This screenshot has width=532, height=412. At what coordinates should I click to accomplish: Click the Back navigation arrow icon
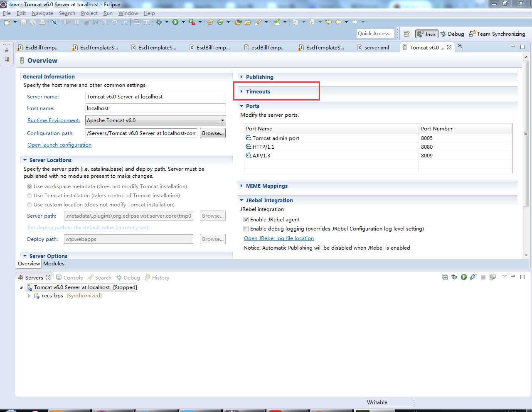click(338, 22)
